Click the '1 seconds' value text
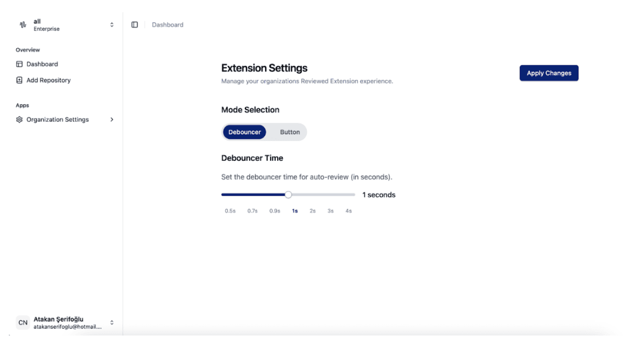644x338 pixels. (379, 195)
